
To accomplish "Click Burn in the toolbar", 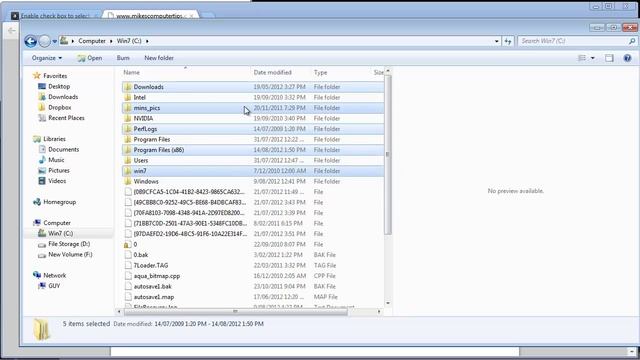I will pos(123,58).
